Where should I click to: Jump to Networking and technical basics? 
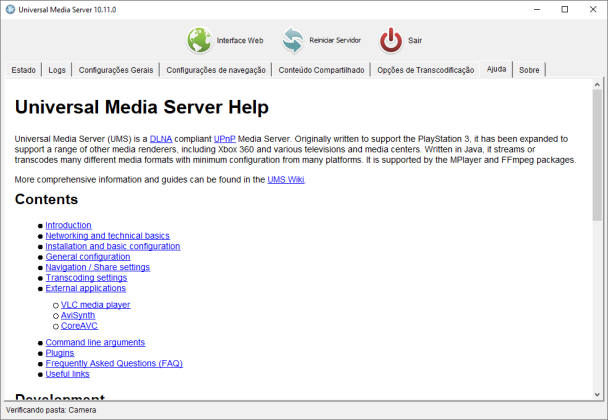(x=107, y=236)
